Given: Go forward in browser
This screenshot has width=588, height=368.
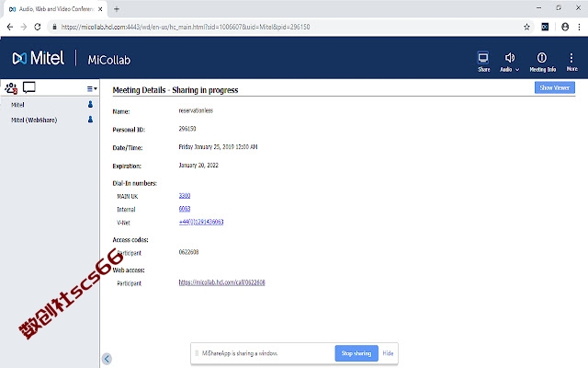Looking at the screenshot, I should tap(24, 27).
